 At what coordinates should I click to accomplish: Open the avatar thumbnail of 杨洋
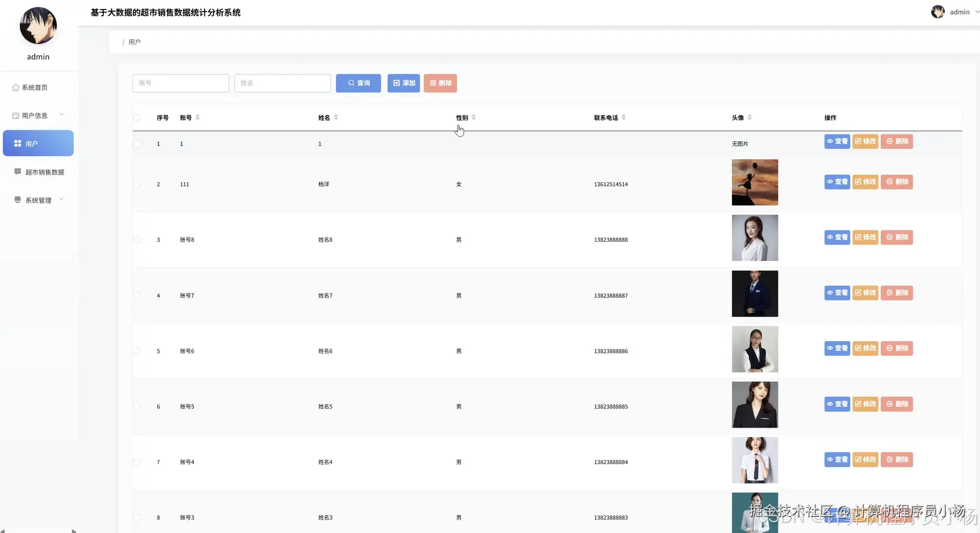755,182
